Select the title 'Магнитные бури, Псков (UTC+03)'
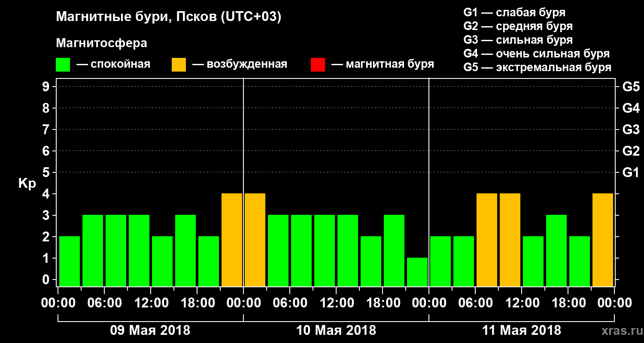Screen dimensions: 644x343 pos(169,18)
